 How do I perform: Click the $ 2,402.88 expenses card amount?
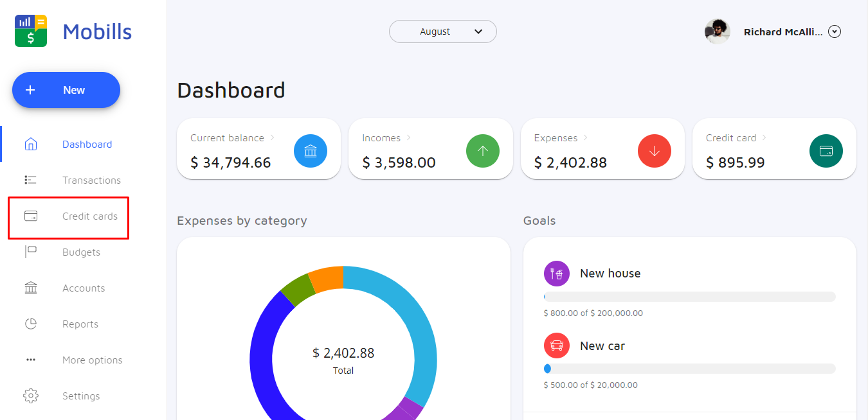[x=570, y=163]
